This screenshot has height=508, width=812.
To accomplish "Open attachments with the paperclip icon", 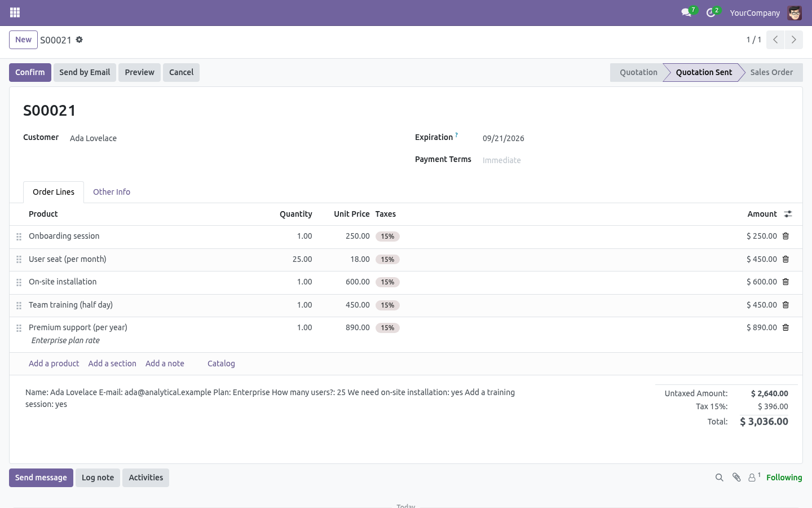I will tap(736, 478).
